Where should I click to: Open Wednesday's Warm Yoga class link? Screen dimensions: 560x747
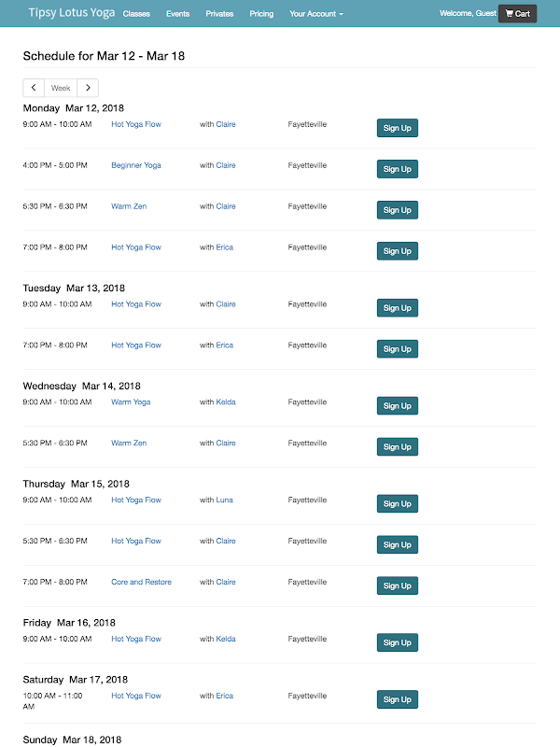pos(131,402)
